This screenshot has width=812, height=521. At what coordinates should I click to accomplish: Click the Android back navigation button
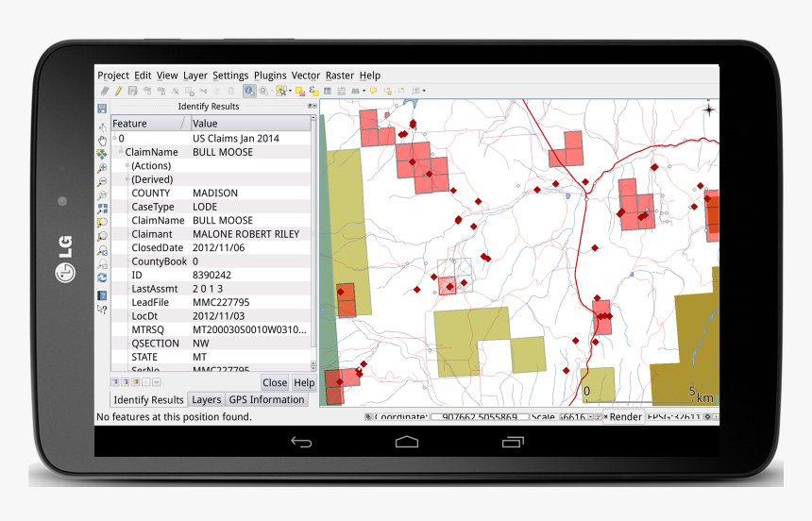[x=301, y=442]
